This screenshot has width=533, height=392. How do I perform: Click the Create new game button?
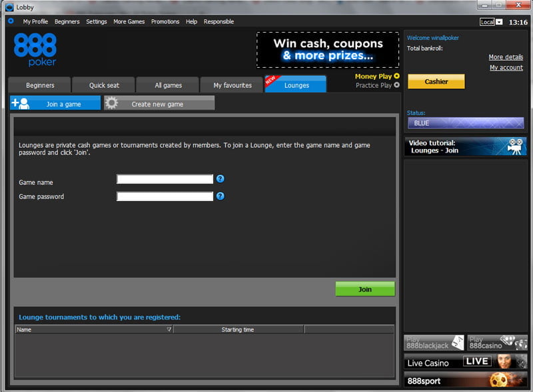(159, 103)
